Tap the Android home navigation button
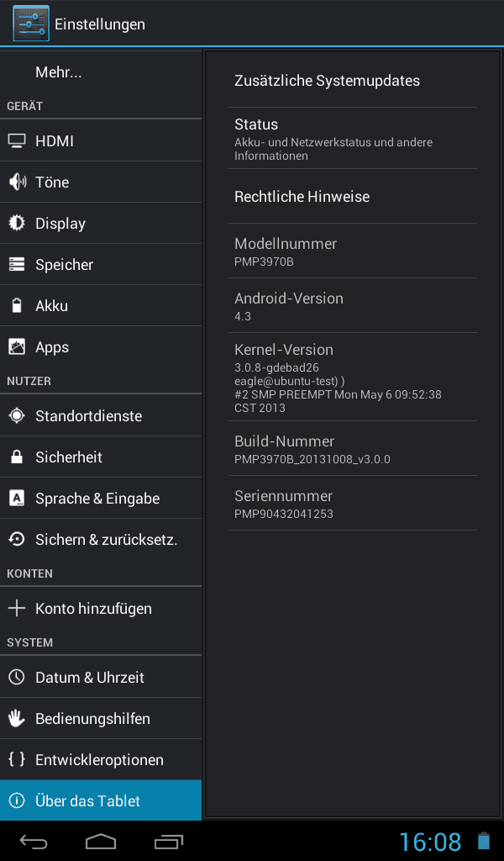504x861 pixels. (x=101, y=842)
